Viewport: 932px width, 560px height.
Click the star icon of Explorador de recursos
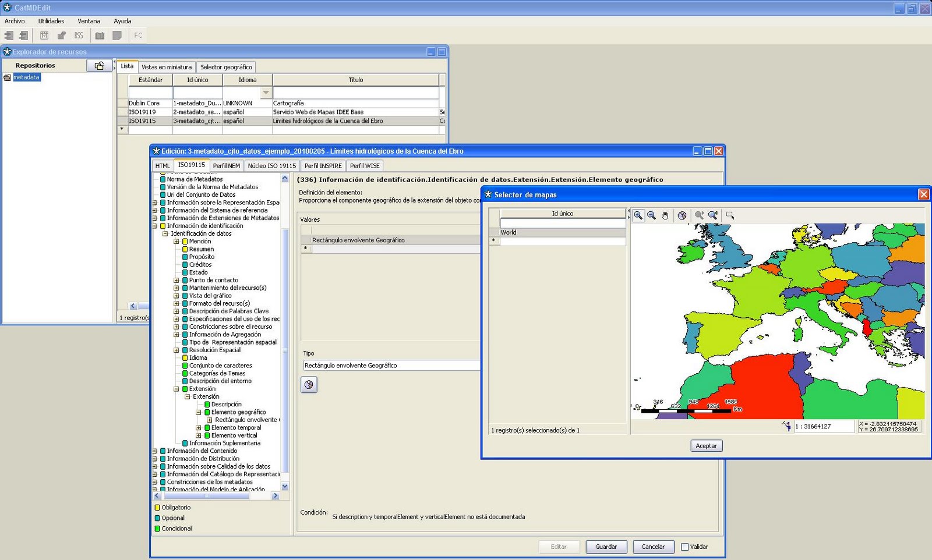[x=7, y=52]
